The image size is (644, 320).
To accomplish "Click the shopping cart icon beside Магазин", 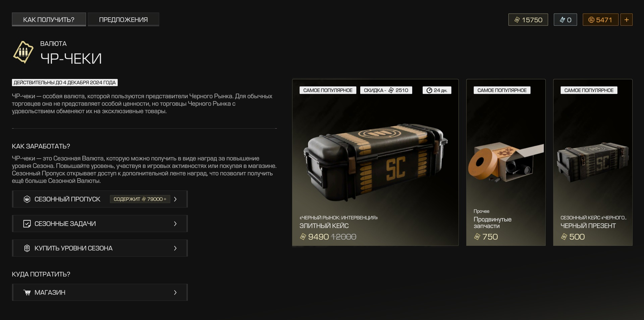I will coord(27,292).
